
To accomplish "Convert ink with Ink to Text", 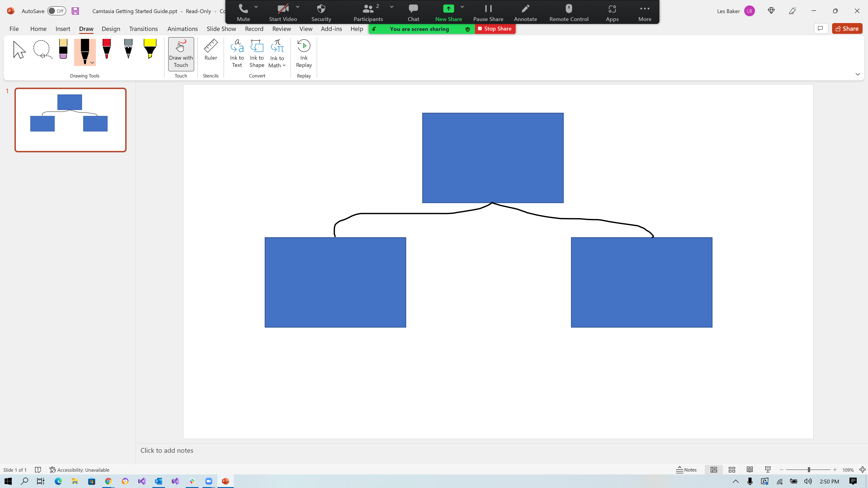I will (x=237, y=54).
